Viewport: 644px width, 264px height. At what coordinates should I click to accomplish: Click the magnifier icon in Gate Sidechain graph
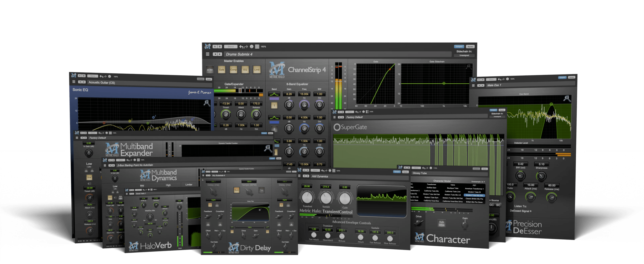(x=469, y=67)
